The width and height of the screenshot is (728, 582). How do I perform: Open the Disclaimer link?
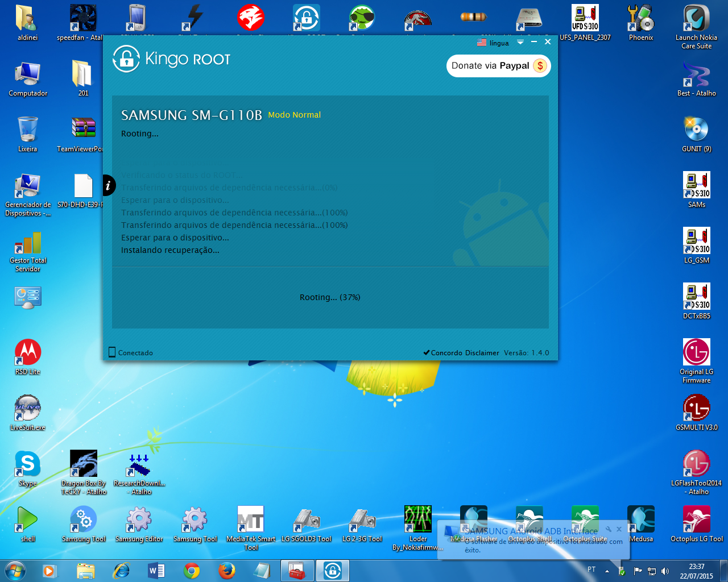pyautogui.click(x=482, y=353)
